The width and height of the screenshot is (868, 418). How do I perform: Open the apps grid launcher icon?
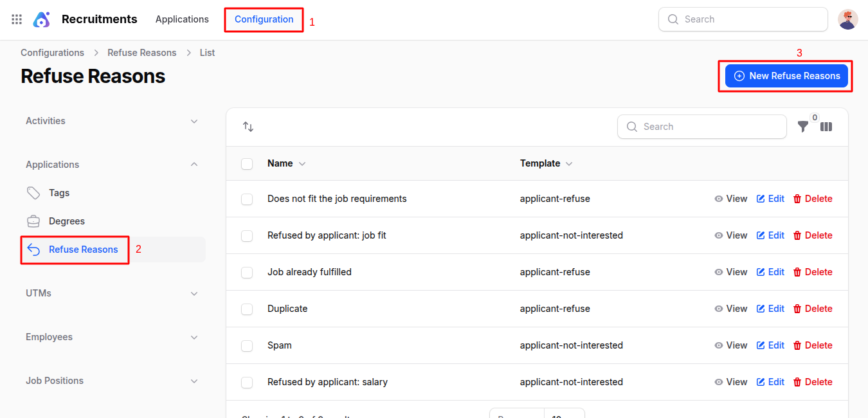point(17,19)
